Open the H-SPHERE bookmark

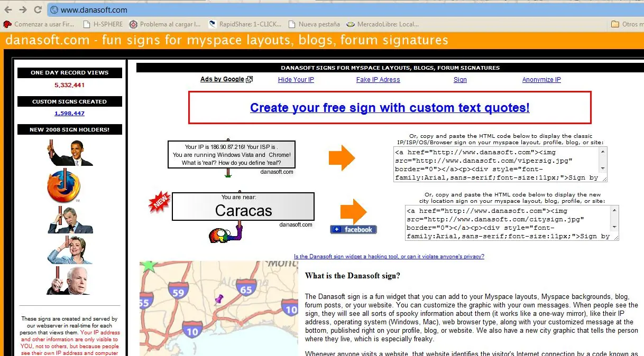103,24
